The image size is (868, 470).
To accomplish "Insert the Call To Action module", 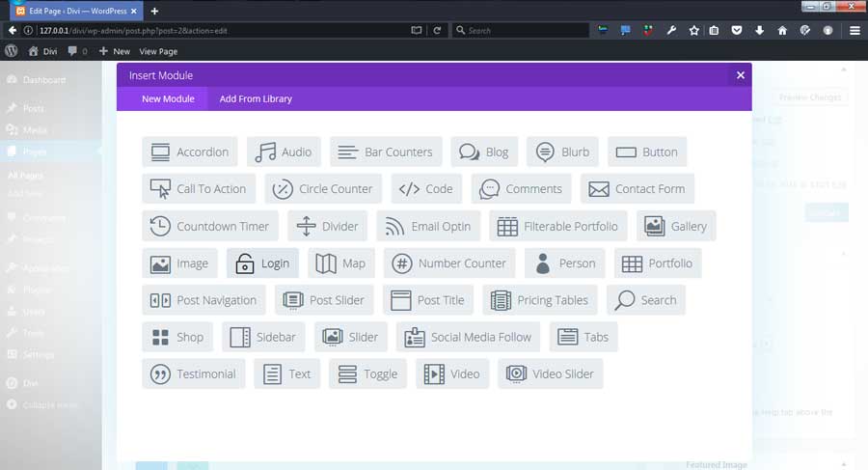I will tap(199, 189).
